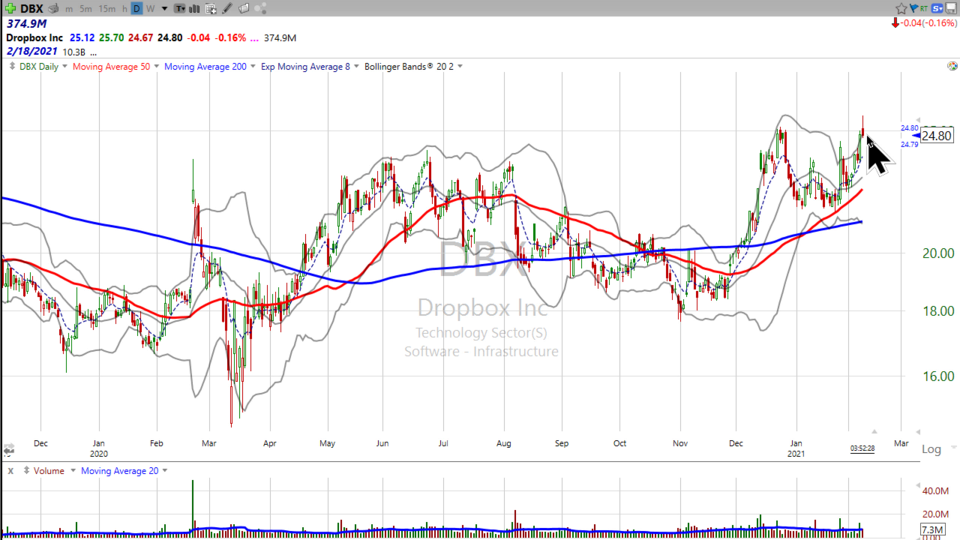Click the 20.00 price axis label
This screenshot has width=960, height=540.
(x=938, y=253)
